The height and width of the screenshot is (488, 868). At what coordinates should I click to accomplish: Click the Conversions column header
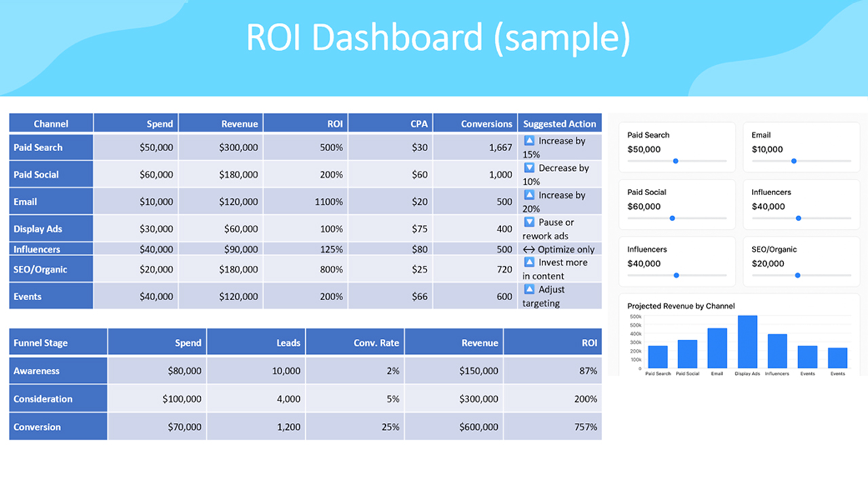pos(486,123)
